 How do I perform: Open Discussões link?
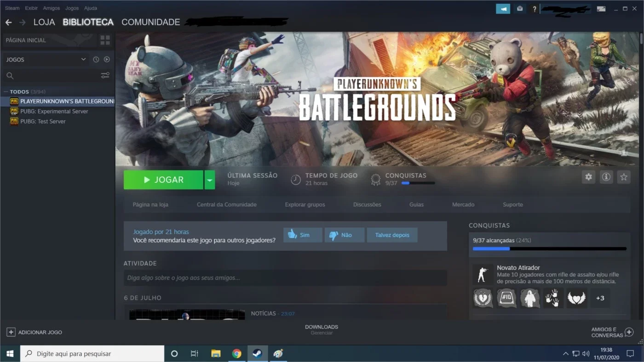click(367, 204)
